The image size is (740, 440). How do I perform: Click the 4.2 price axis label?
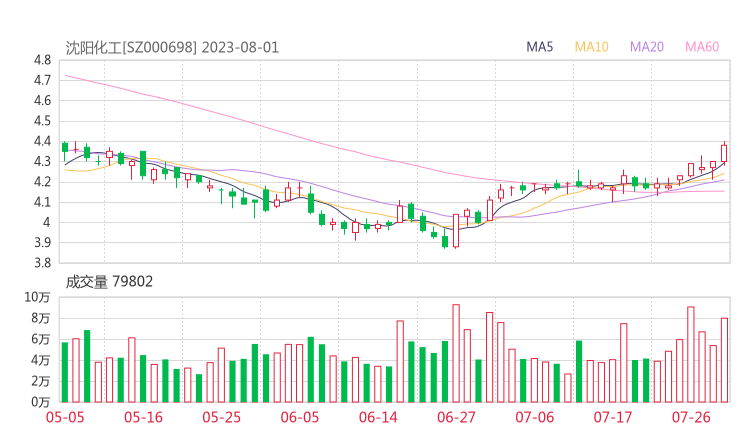(x=42, y=182)
